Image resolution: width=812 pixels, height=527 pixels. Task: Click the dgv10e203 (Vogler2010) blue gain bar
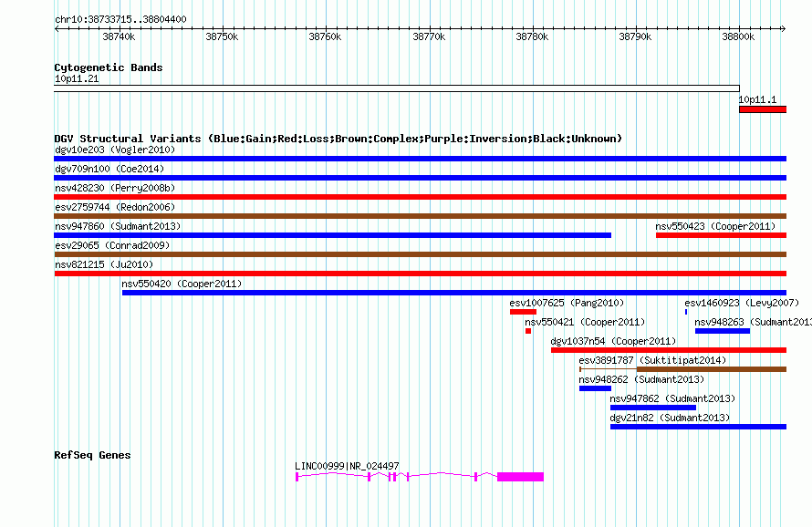[x=420, y=159]
